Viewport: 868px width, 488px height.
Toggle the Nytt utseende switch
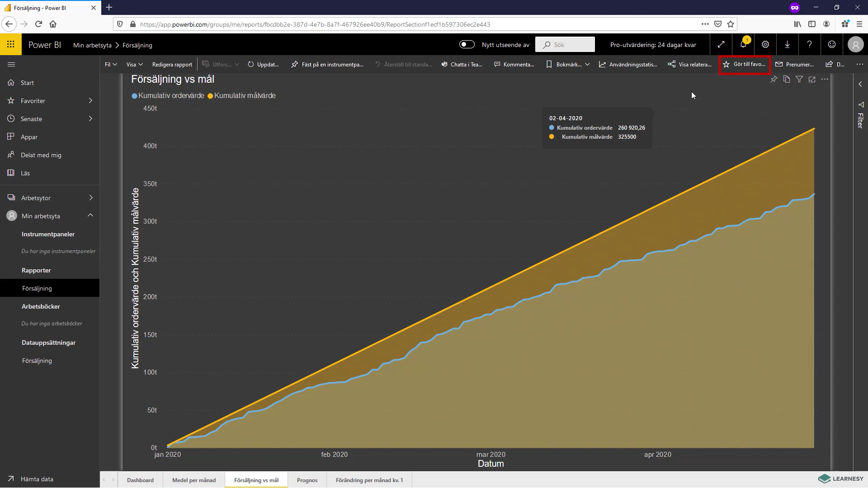467,44
